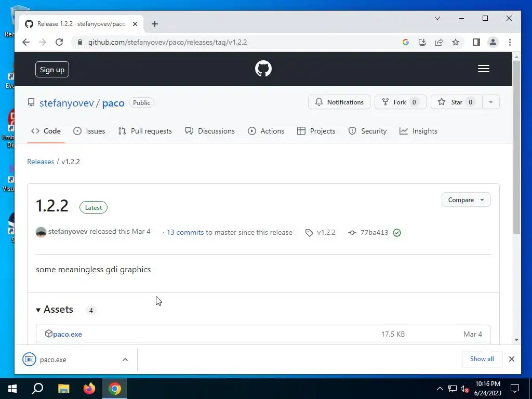Click the install app icon in address bar
The width and height of the screenshot is (532, 399).
[422, 42]
